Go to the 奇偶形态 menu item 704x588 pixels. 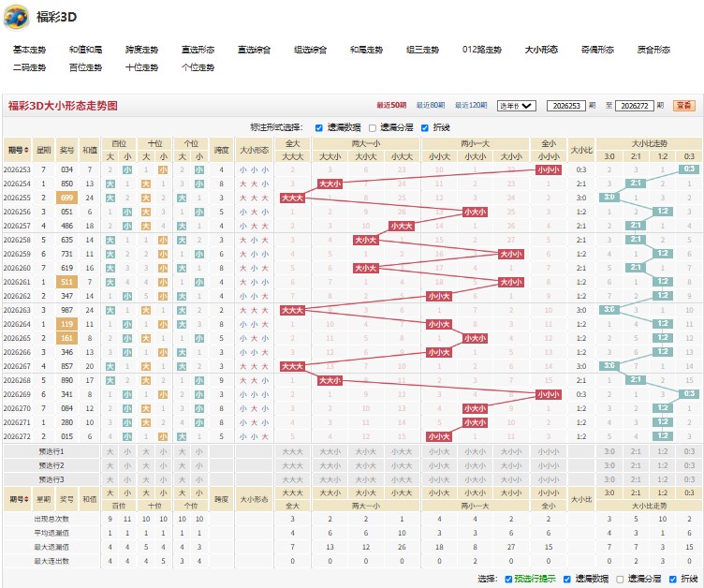click(x=597, y=50)
